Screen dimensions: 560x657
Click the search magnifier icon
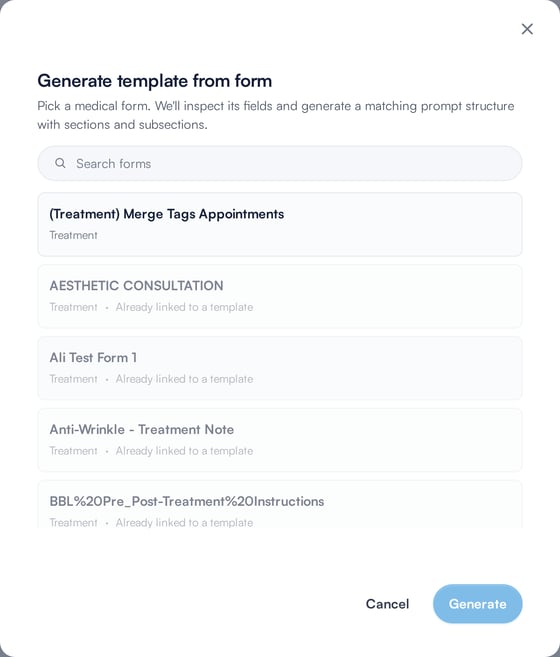pos(60,163)
